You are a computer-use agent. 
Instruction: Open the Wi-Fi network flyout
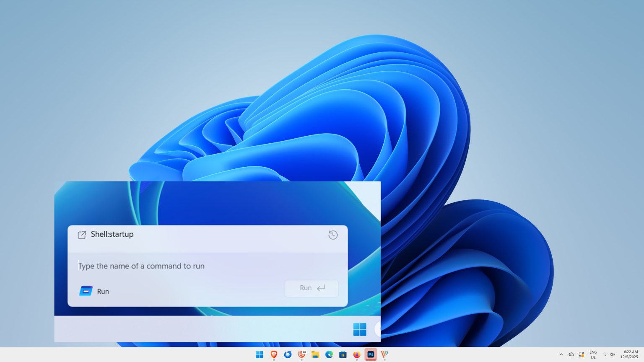pyautogui.click(x=605, y=354)
